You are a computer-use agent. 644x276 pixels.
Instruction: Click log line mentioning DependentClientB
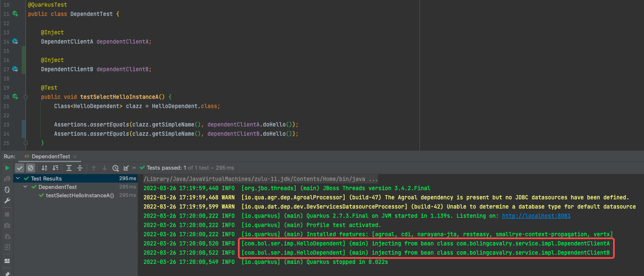pyautogui.click(x=376, y=253)
